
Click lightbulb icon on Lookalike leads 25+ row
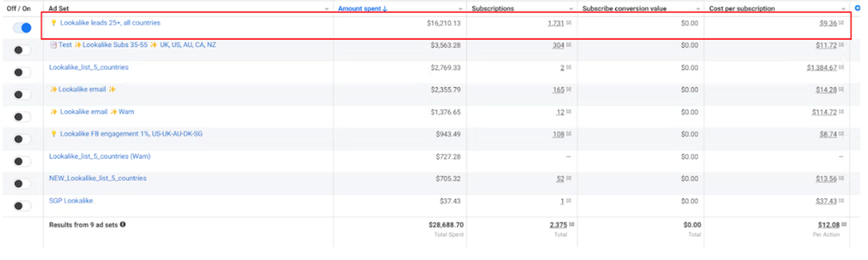click(x=53, y=23)
